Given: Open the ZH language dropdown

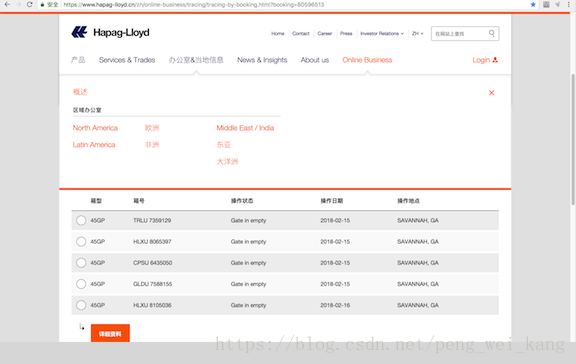Looking at the screenshot, I should click(418, 33).
